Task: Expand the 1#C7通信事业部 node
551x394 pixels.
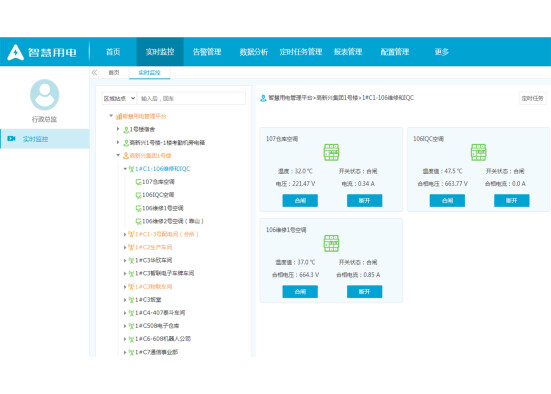Action: (125, 352)
